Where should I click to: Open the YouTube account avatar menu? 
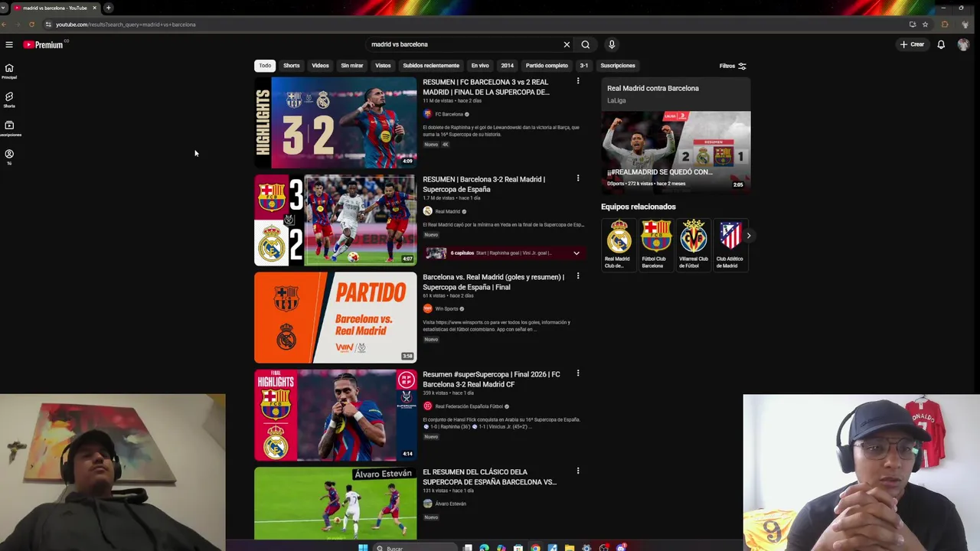963,44
